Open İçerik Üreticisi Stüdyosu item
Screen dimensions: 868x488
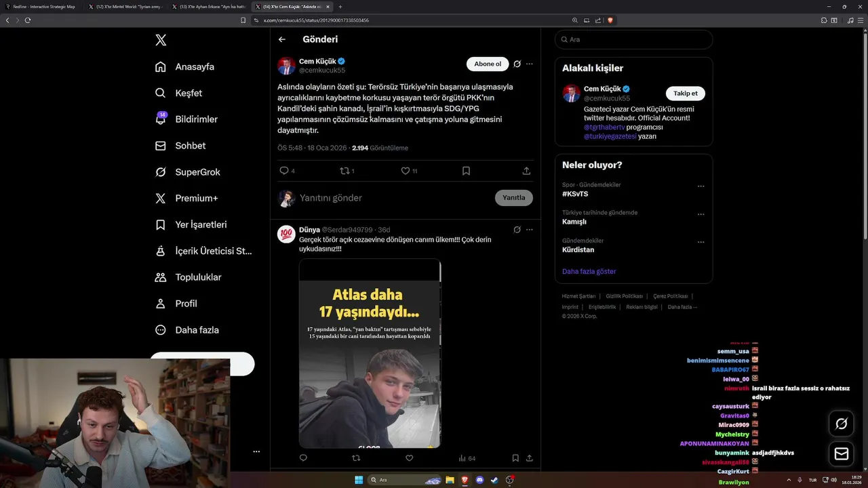point(203,251)
